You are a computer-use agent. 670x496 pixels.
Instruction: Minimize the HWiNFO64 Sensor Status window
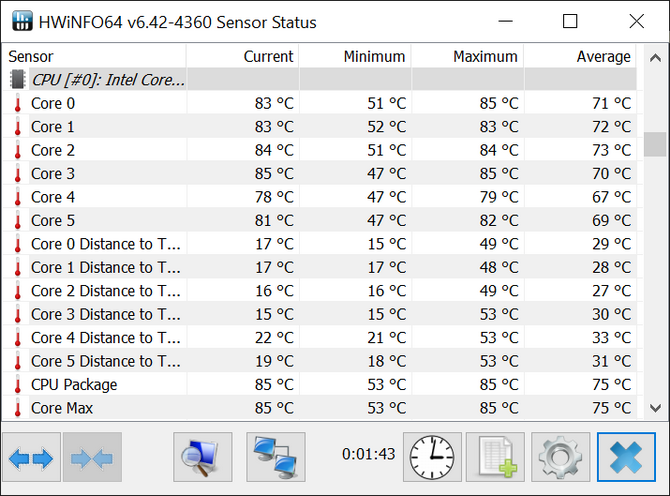coord(505,21)
